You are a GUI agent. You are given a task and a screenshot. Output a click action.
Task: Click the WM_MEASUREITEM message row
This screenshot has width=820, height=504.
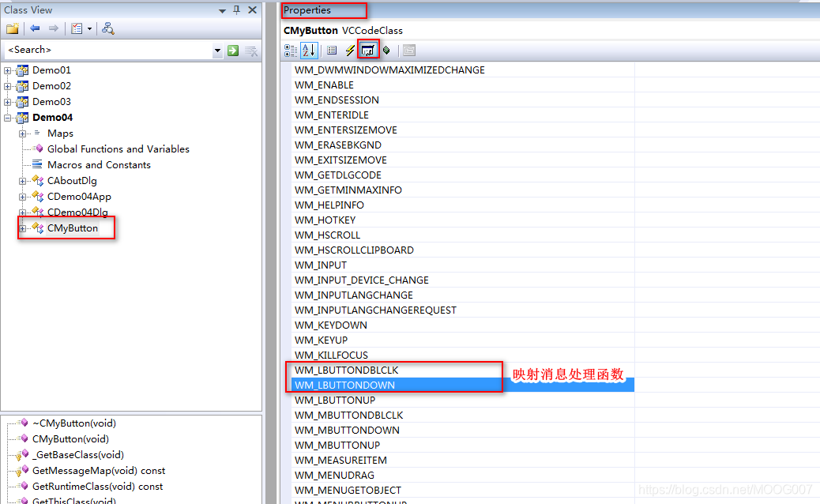tap(463, 461)
